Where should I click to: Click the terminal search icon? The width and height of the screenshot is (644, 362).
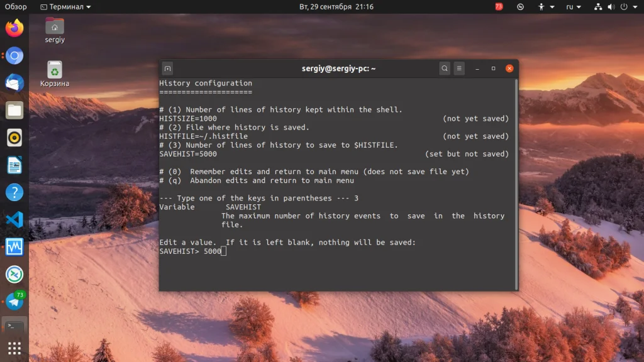click(x=445, y=69)
